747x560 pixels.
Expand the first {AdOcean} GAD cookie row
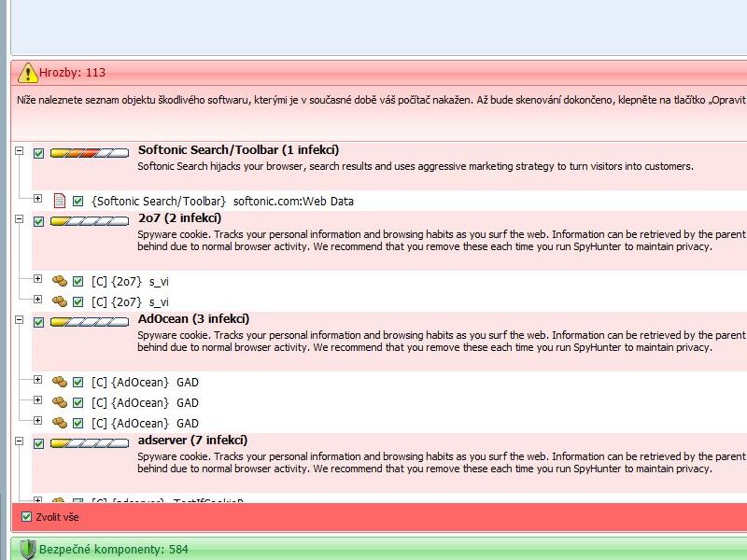click(x=37, y=380)
